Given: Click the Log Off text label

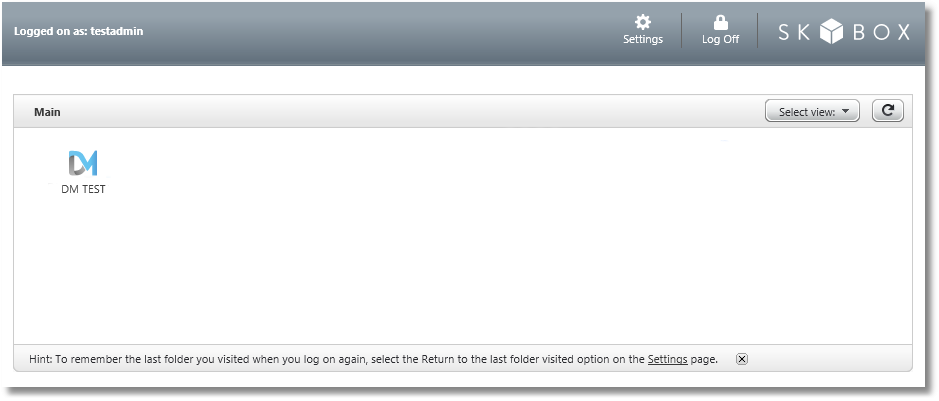Looking at the screenshot, I should pos(720,39).
